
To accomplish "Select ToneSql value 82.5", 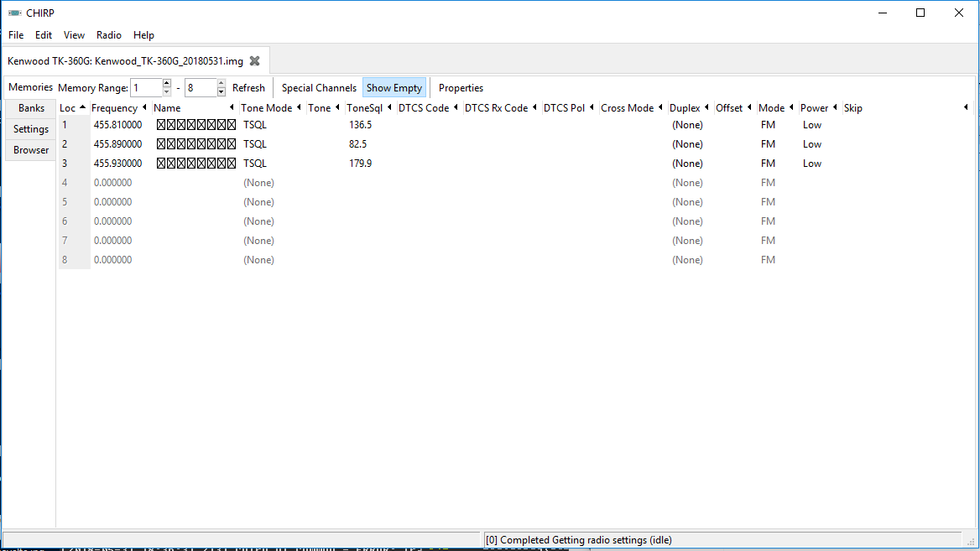I will 357,144.
